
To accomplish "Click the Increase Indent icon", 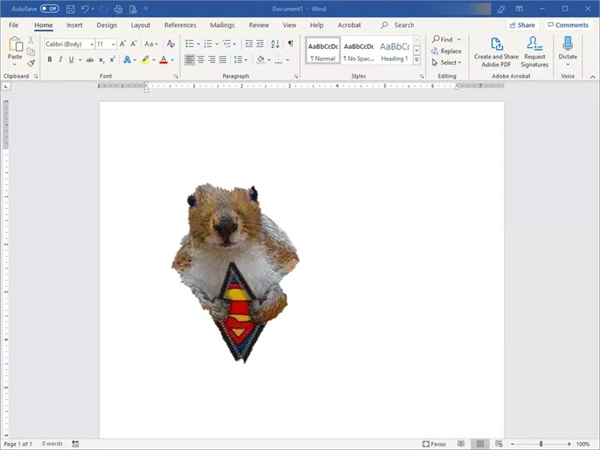I will coord(260,44).
